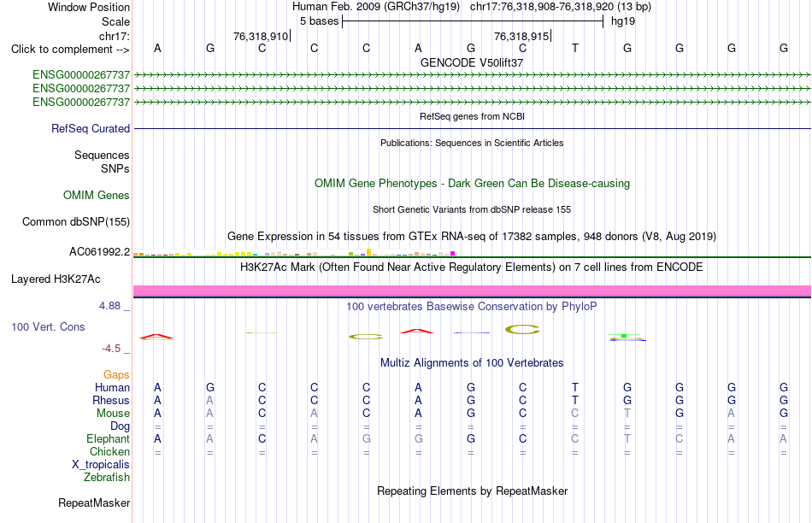Select the X_tropicalis species row label

coord(101,465)
